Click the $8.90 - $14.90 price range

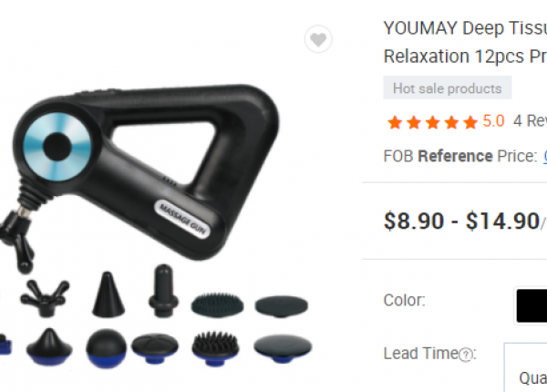pyautogui.click(x=461, y=222)
